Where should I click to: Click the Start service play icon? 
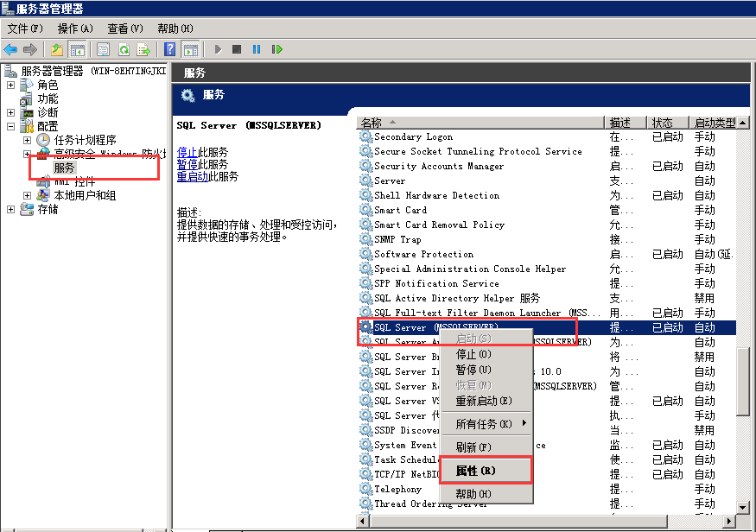(218, 49)
